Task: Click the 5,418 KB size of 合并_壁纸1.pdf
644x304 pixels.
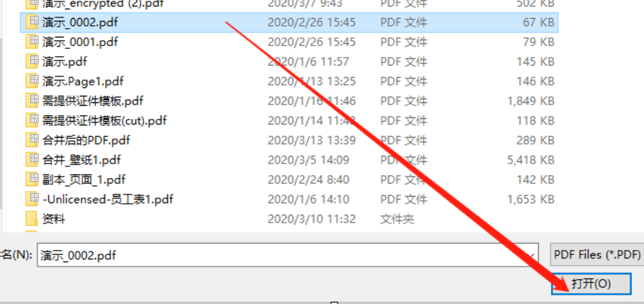Action: click(531, 160)
